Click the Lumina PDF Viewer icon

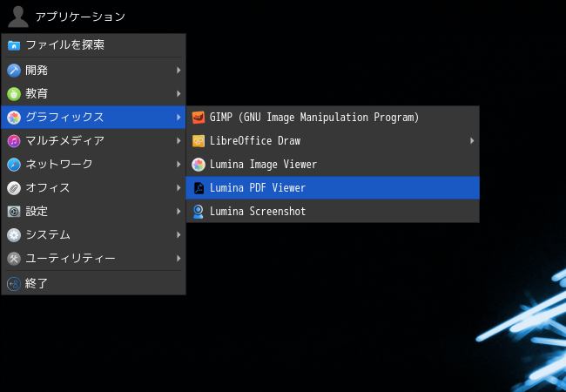coord(199,188)
